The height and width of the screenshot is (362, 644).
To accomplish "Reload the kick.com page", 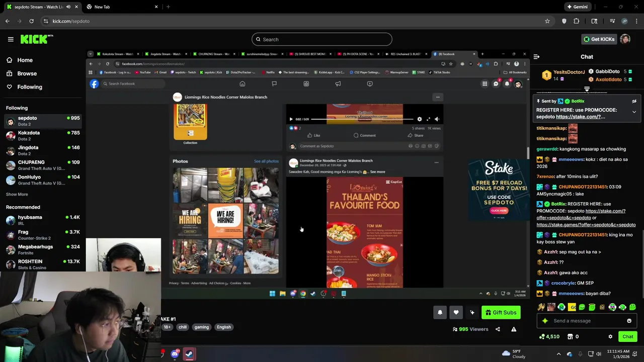I will [31, 21].
